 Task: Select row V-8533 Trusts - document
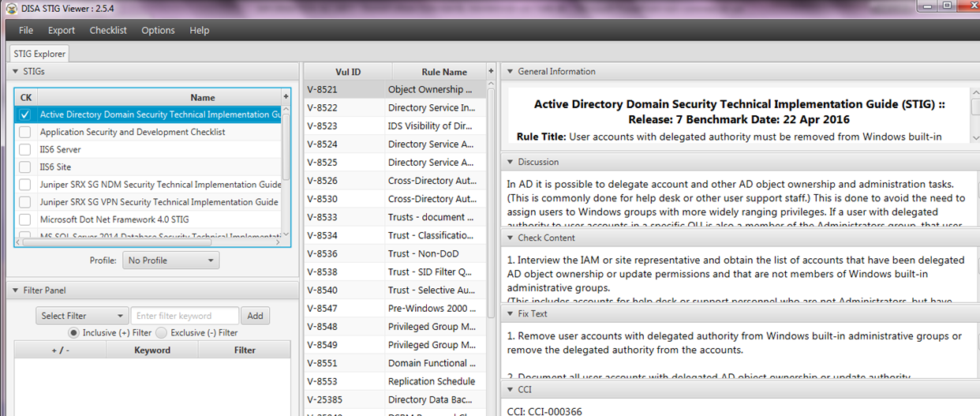pyautogui.click(x=395, y=217)
